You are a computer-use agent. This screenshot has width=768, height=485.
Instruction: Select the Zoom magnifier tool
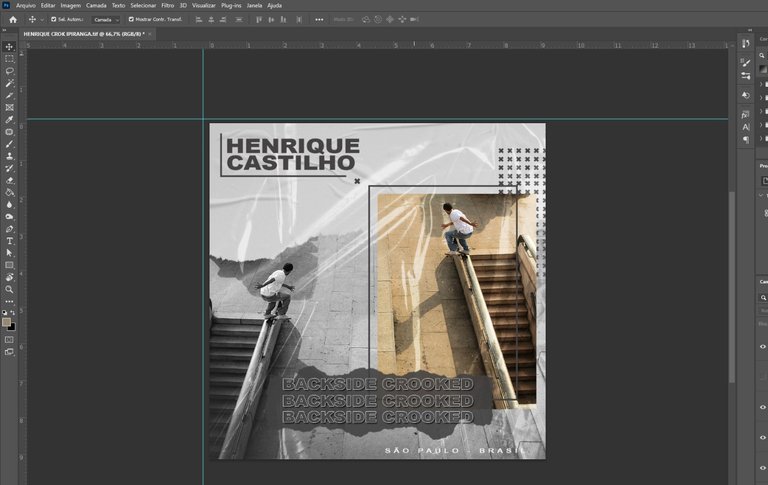(9, 290)
